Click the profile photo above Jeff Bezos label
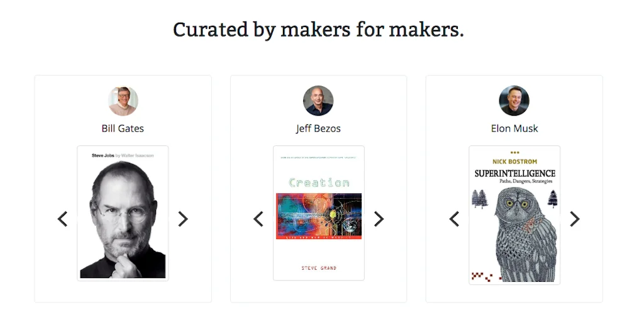Screen dimensions: 644x312 318,101
